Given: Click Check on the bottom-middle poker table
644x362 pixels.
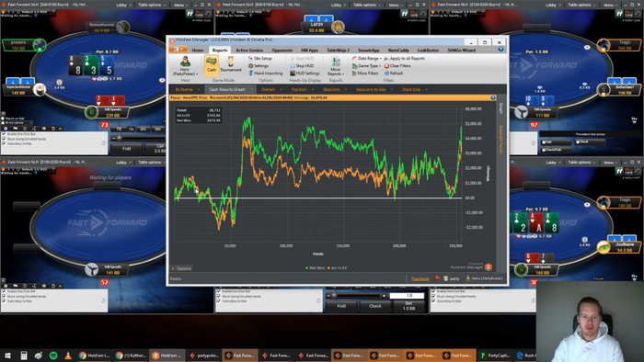Looking at the screenshot, I should click(375, 306).
